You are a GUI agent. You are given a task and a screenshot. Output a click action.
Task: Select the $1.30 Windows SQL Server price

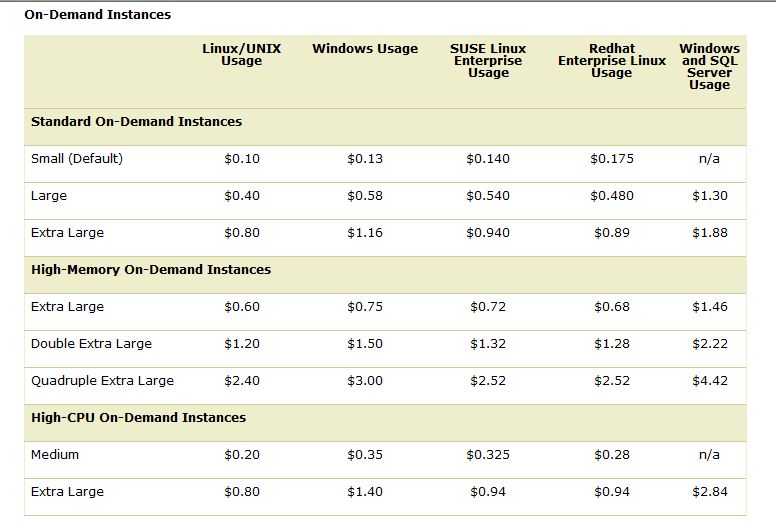(710, 195)
